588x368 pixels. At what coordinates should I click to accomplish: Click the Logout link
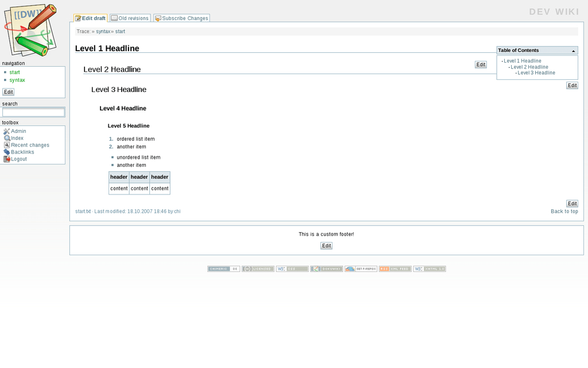[19, 159]
